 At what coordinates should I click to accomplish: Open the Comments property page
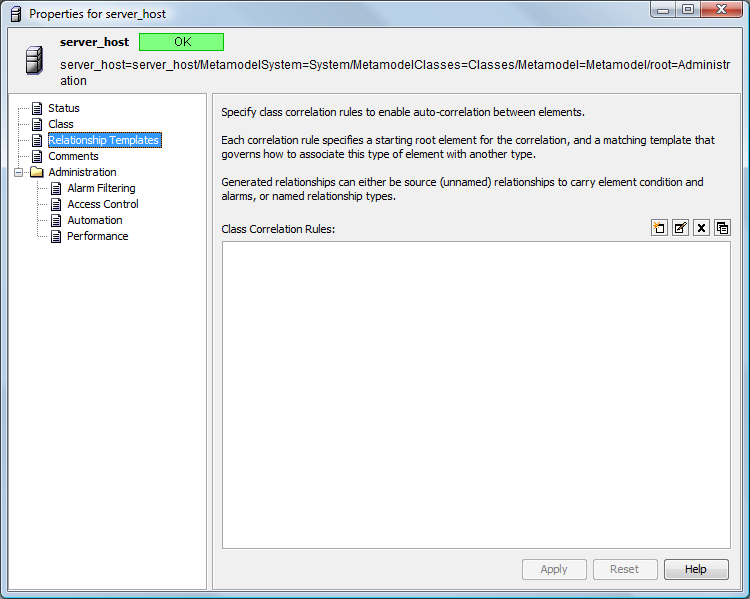[73, 156]
